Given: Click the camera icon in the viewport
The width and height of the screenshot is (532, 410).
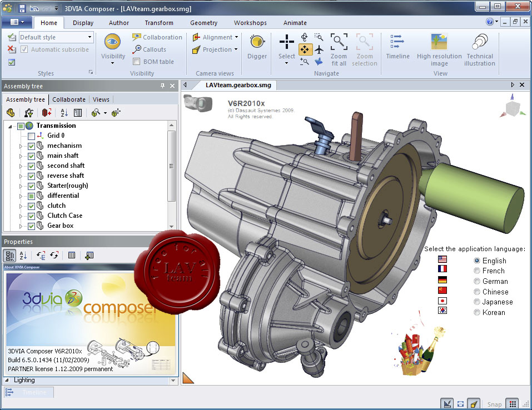Looking at the screenshot, I should click(x=198, y=103).
